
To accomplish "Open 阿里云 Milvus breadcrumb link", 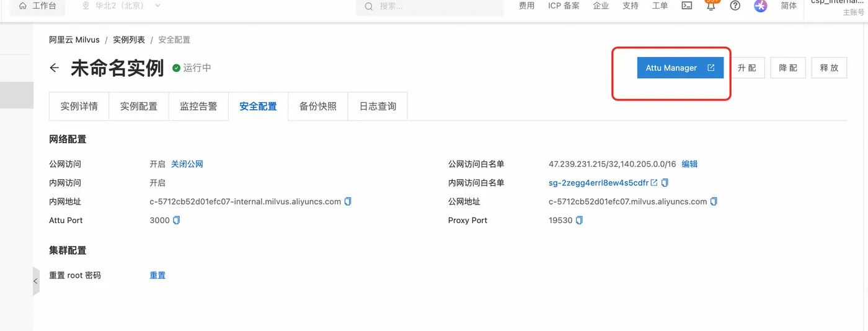I will tap(74, 40).
